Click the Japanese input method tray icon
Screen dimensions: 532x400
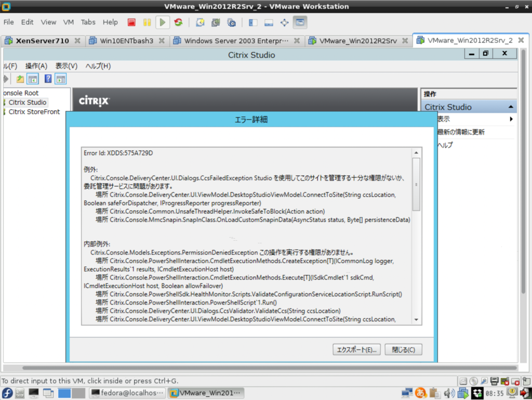421,393
